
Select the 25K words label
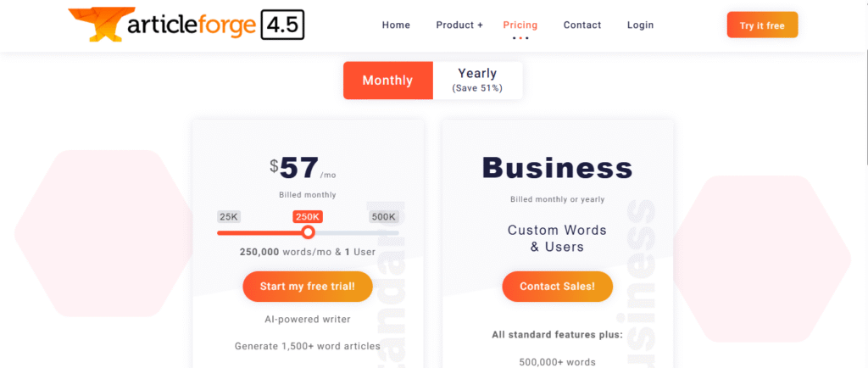(x=229, y=216)
